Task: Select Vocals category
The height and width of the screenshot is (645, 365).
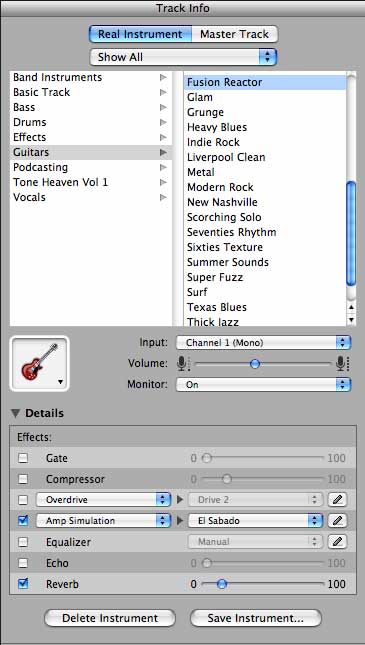Action: coord(91,197)
